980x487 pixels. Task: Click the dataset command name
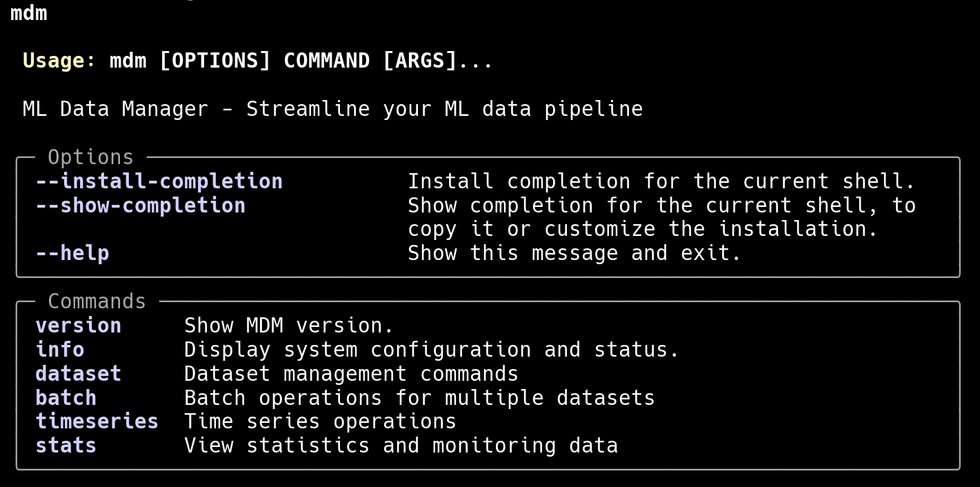tap(78, 374)
